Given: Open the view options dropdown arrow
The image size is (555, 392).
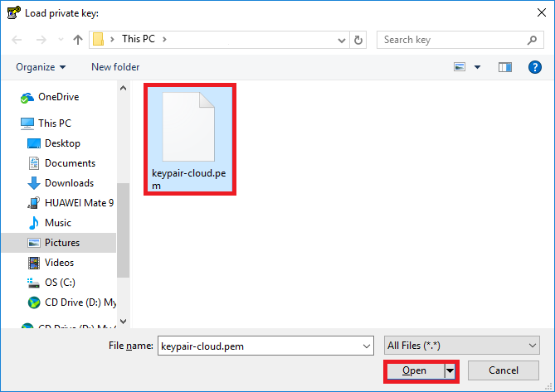Looking at the screenshot, I should [478, 67].
